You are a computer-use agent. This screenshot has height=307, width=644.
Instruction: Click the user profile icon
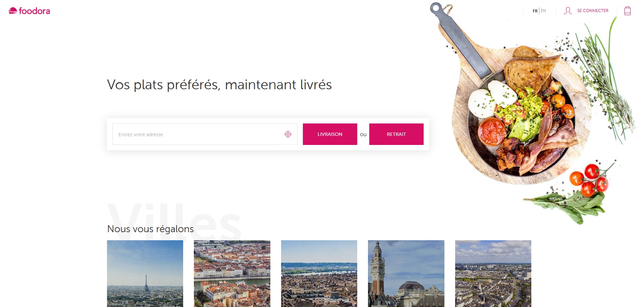pyautogui.click(x=568, y=11)
